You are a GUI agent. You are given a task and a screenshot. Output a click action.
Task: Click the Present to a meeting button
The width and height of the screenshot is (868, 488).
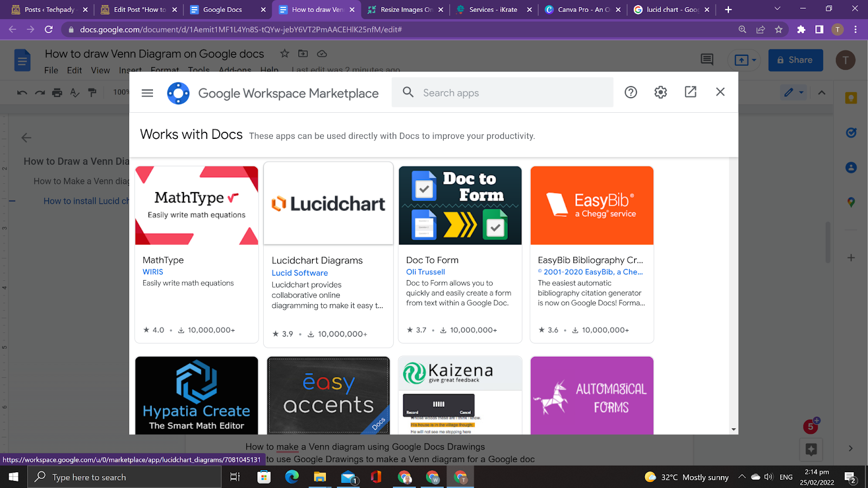pyautogui.click(x=741, y=60)
